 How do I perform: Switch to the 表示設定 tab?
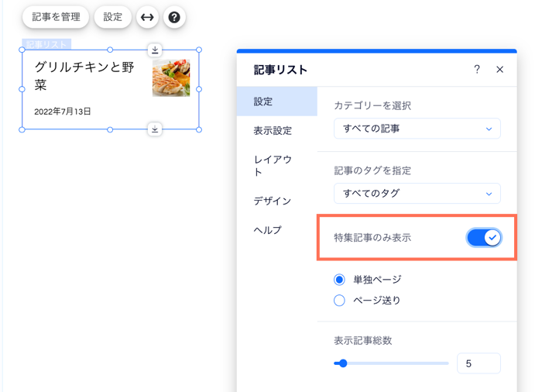(x=273, y=131)
